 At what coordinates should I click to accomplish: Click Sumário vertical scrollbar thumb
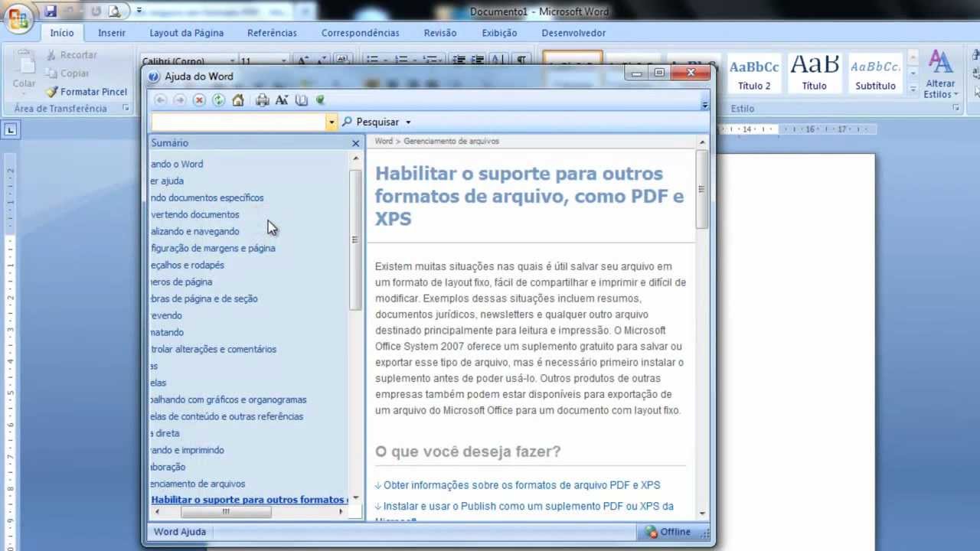(x=354, y=239)
